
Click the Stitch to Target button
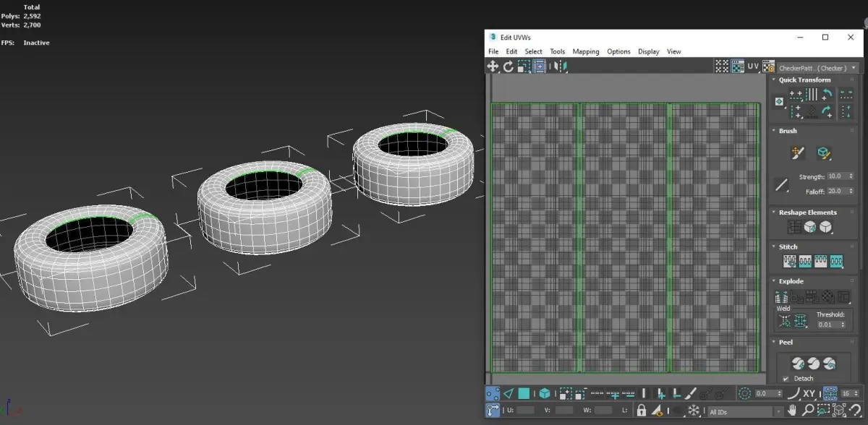click(x=790, y=262)
